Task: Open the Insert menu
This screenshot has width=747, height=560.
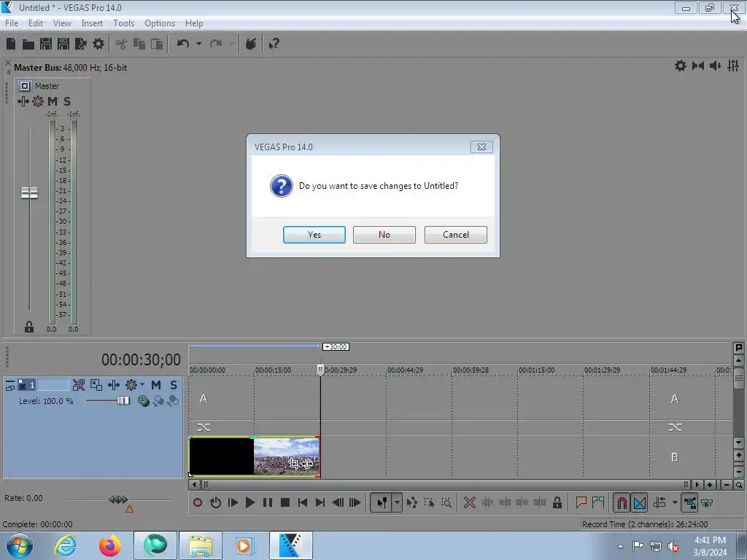Action: pyautogui.click(x=91, y=23)
